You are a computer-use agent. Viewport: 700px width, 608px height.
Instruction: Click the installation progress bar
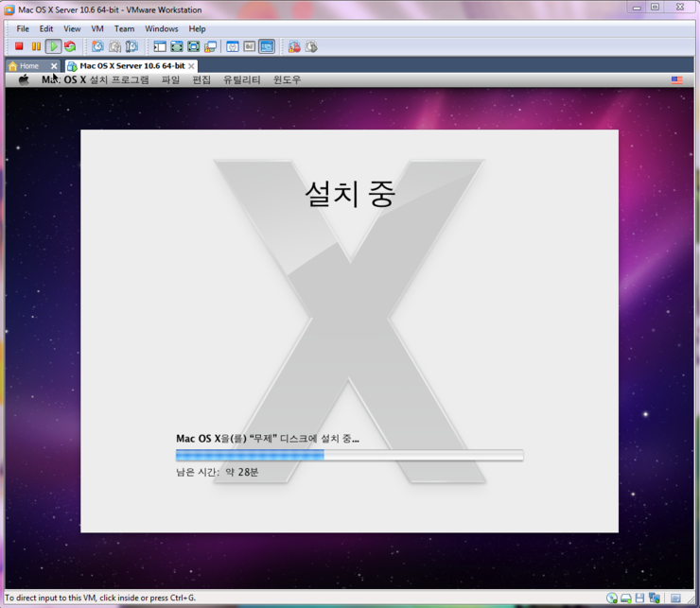(350, 455)
